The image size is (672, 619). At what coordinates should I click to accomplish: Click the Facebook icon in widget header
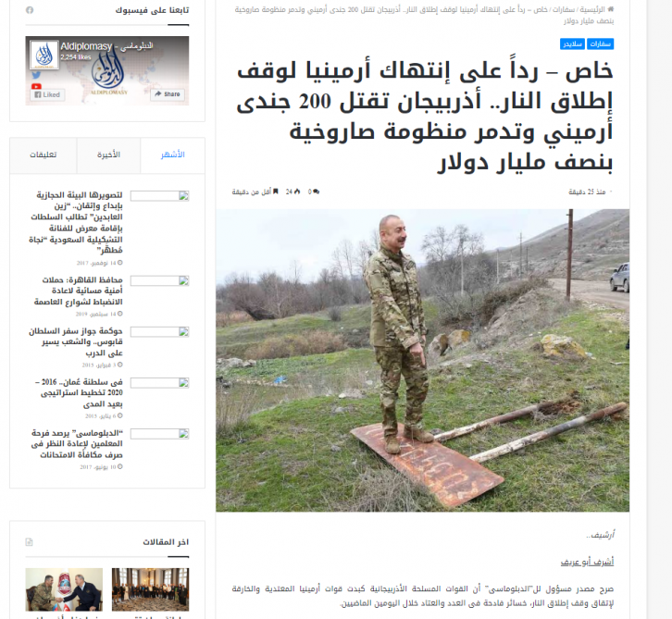pyautogui.click(x=30, y=10)
